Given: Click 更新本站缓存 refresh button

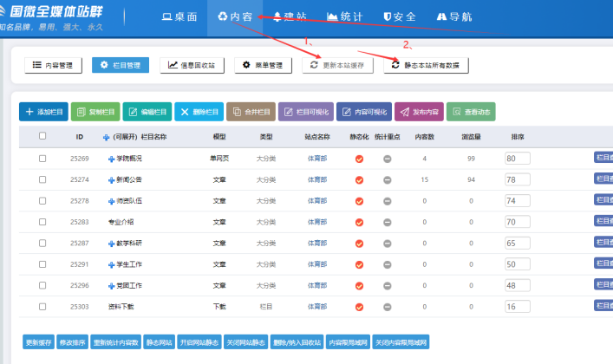Looking at the screenshot, I should 338,65.
